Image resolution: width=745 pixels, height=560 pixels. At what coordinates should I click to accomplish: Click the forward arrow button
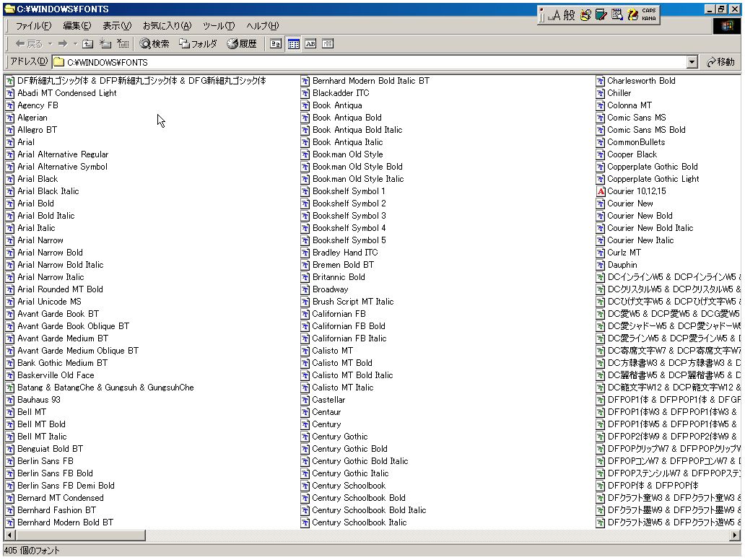tap(63, 44)
